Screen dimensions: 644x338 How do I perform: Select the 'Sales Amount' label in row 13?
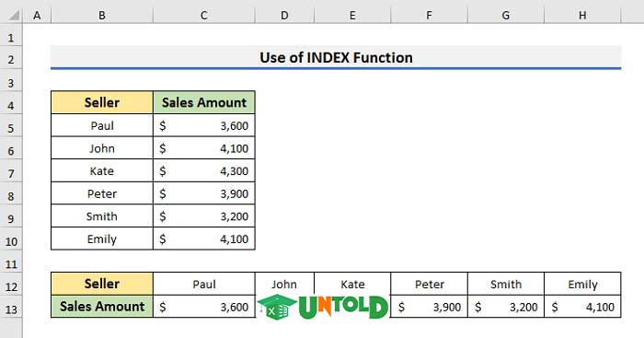coord(102,307)
